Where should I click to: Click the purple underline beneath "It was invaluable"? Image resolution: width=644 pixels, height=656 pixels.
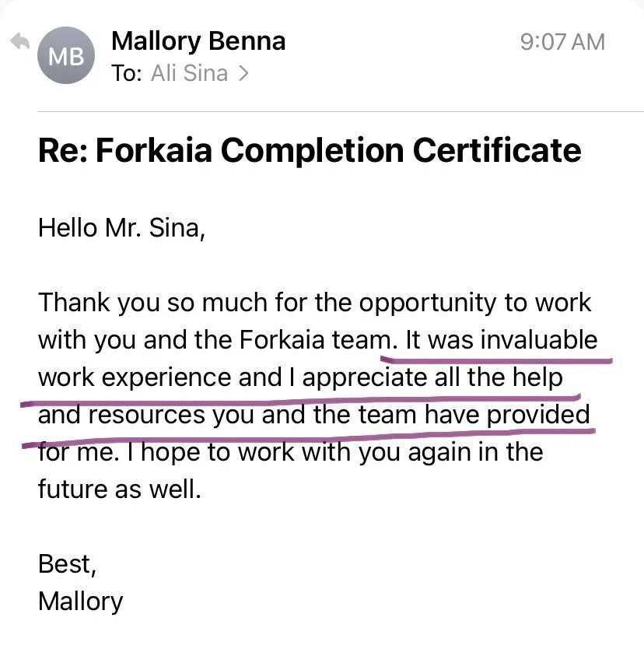[496, 360]
